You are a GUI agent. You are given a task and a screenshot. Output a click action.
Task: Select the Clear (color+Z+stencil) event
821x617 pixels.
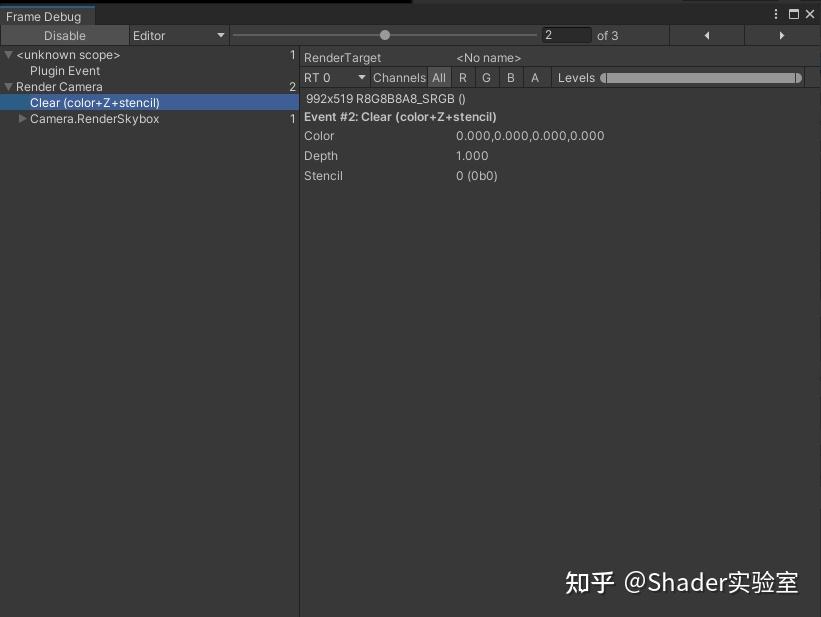pos(95,102)
